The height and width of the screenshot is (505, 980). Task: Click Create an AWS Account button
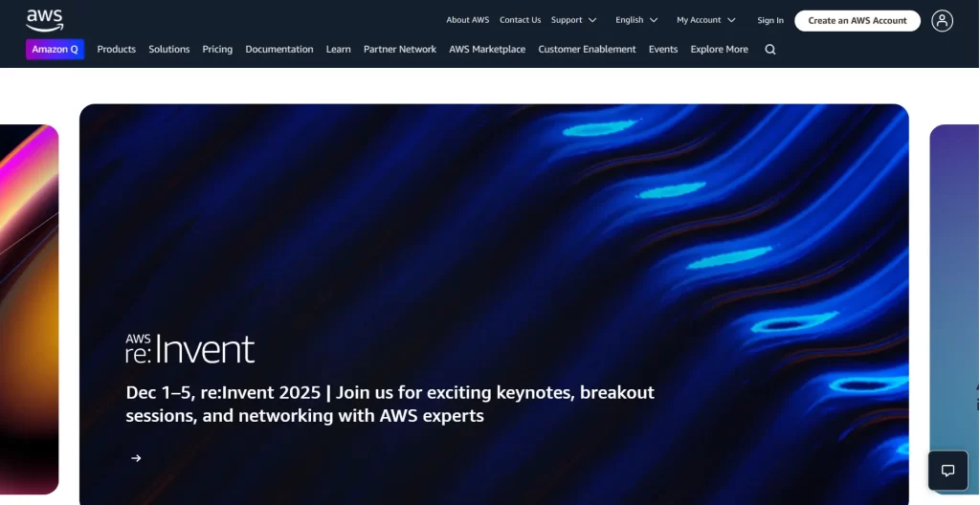(x=857, y=21)
